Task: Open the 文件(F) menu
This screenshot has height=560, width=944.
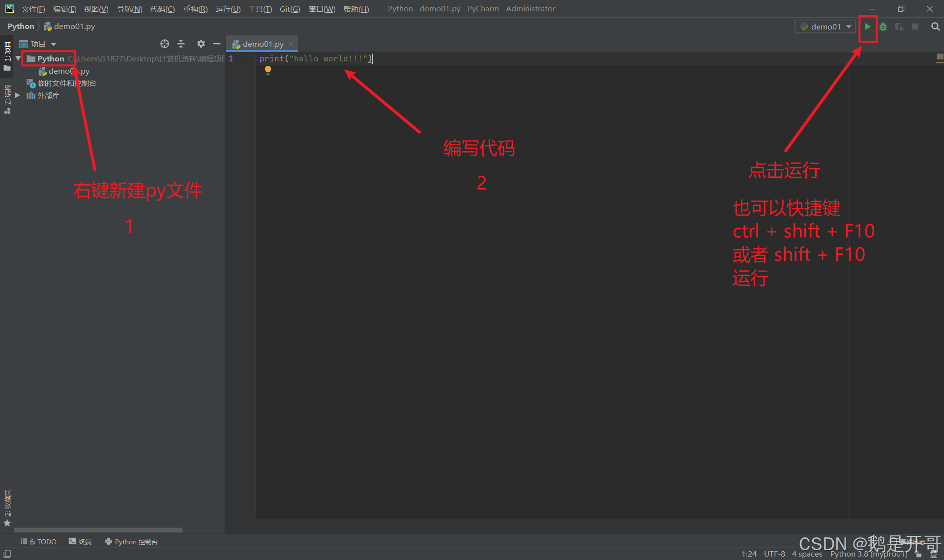Action: click(x=33, y=9)
